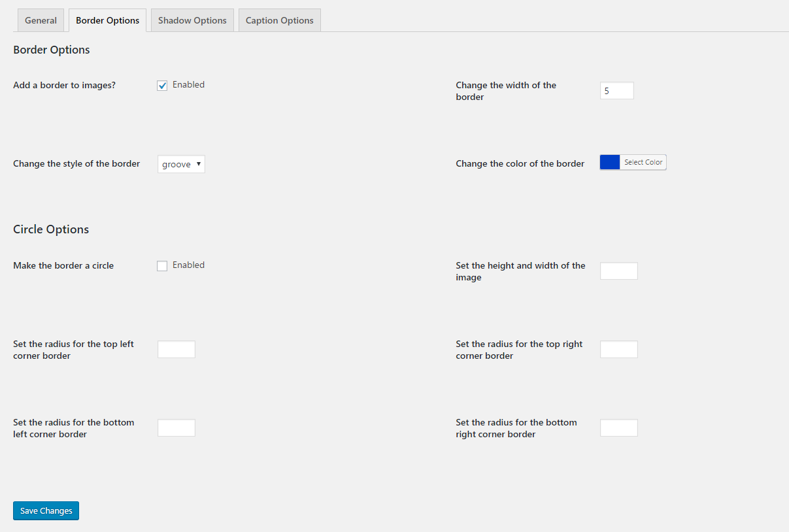The height and width of the screenshot is (532, 789).
Task: Click the Border Options section heading
Action: click(x=52, y=50)
